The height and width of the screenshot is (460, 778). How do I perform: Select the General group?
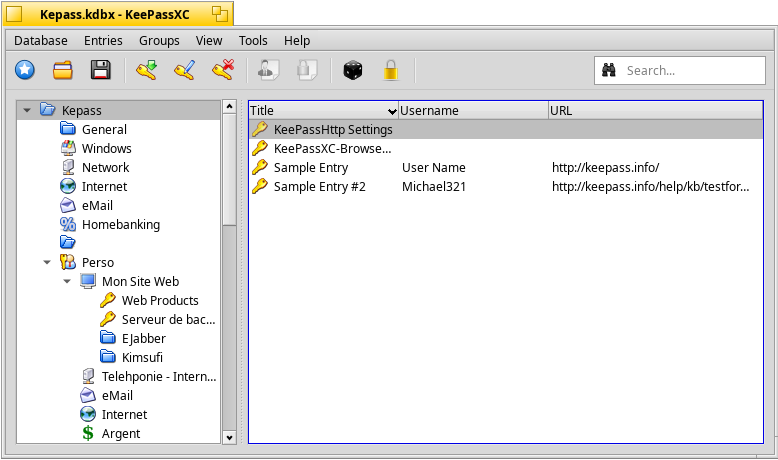104,130
